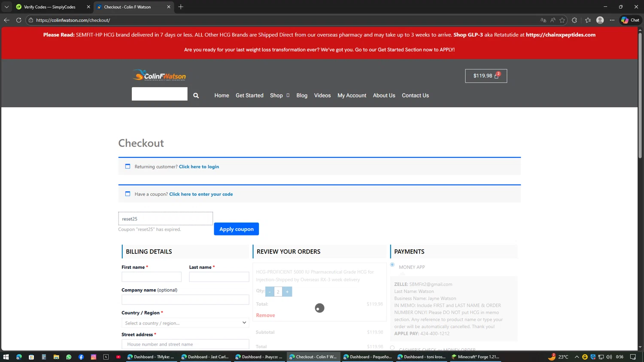This screenshot has height=362, width=644.
Task: Increase quantity with the plus button
Action: tap(287, 292)
